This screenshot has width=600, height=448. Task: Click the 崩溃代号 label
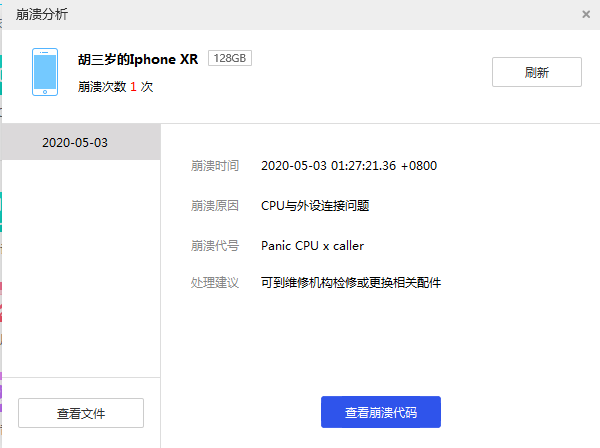[215, 245]
